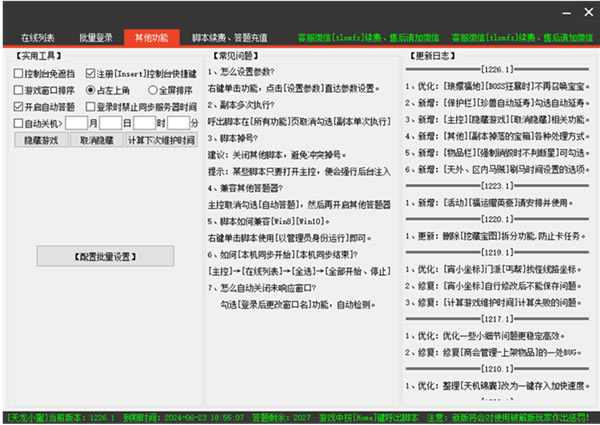The width and height of the screenshot is (600, 425).
Task: Enable the 控制台免遮挡 checkbox
Action: click(x=18, y=74)
